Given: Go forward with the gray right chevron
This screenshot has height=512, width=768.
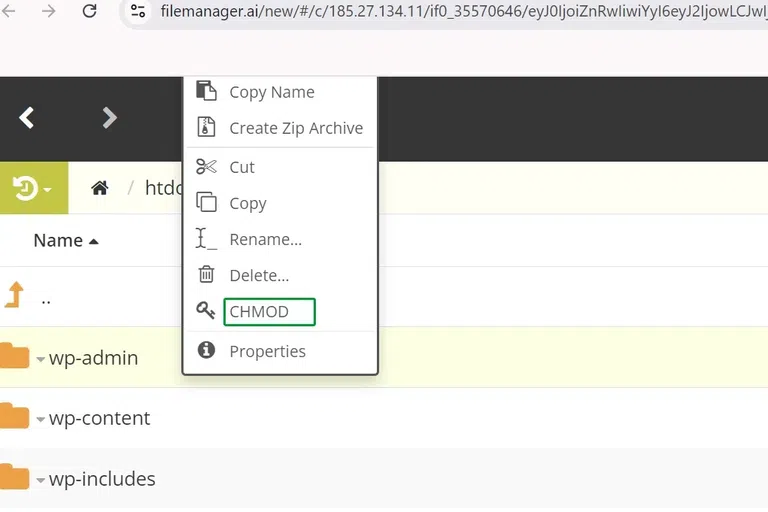Looking at the screenshot, I should click(x=109, y=118).
